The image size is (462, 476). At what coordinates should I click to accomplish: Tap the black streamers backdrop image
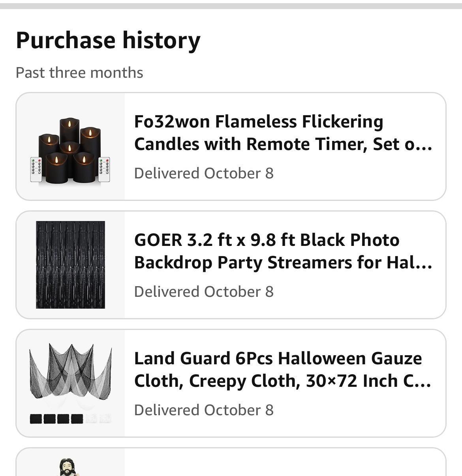(70, 265)
